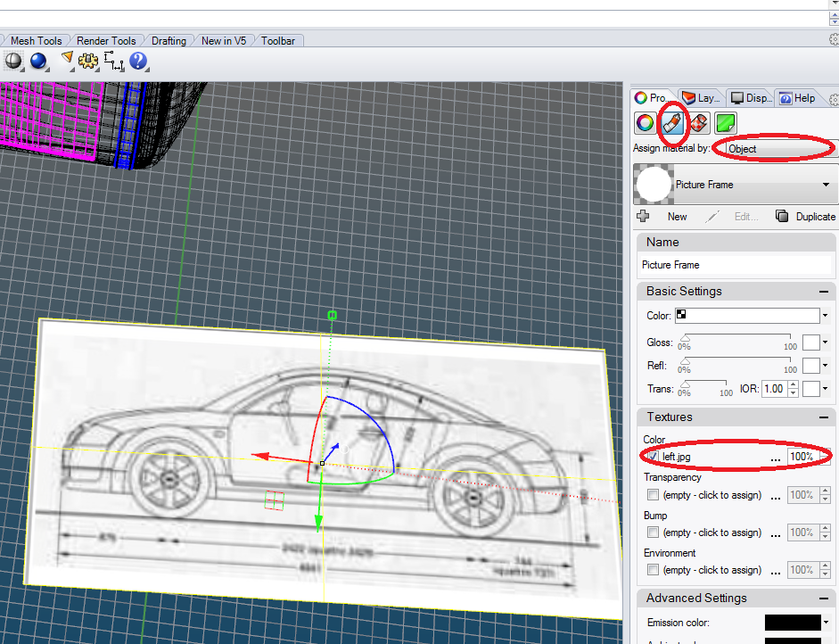The image size is (839, 644).
Task: Select the Material paint tube icon
Action: pos(672,123)
